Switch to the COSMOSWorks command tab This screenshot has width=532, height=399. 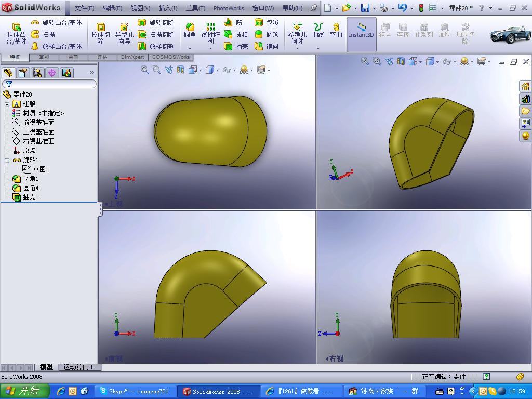[171, 57]
